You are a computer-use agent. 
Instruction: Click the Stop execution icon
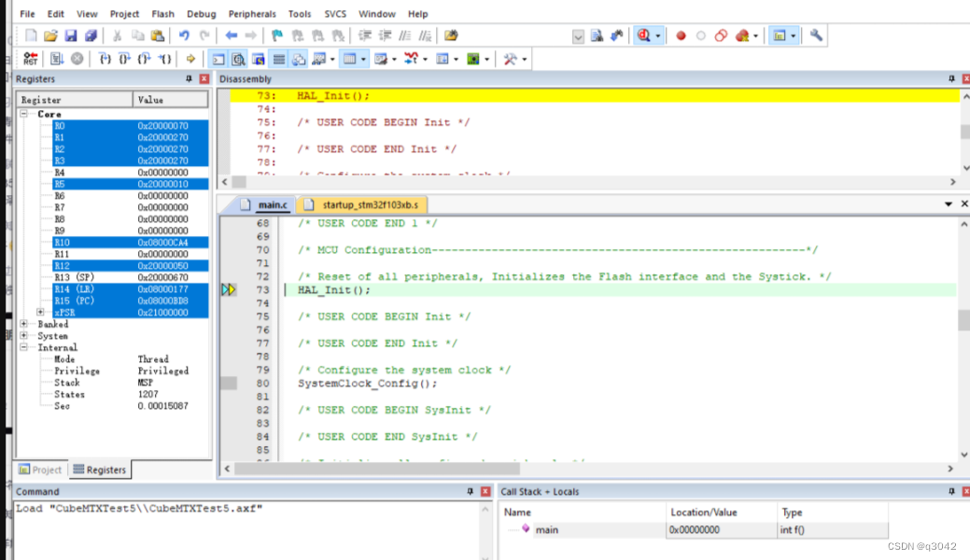click(77, 59)
